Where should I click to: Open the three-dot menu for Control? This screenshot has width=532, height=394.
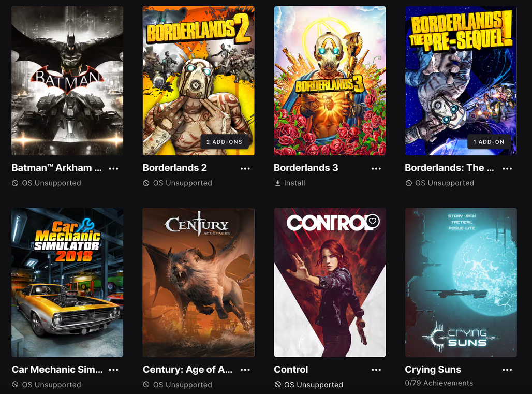click(x=376, y=370)
